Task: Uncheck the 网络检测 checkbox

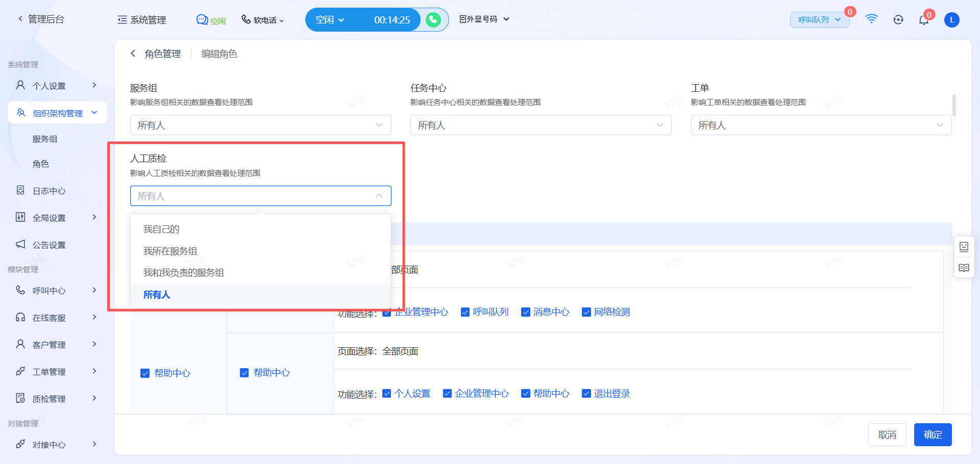Action: click(586, 312)
